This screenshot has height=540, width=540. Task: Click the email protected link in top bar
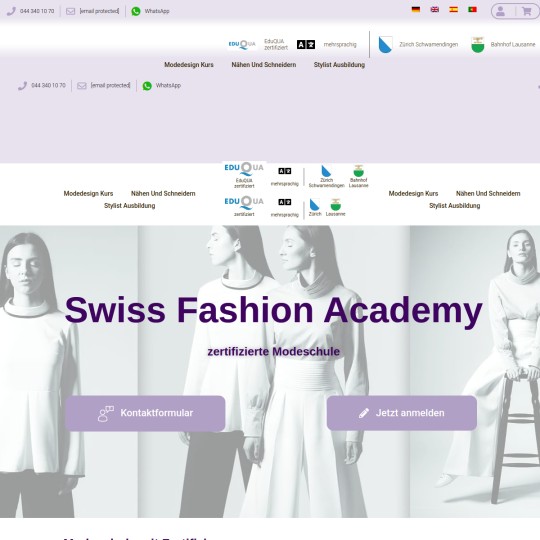tap(100, 11)
